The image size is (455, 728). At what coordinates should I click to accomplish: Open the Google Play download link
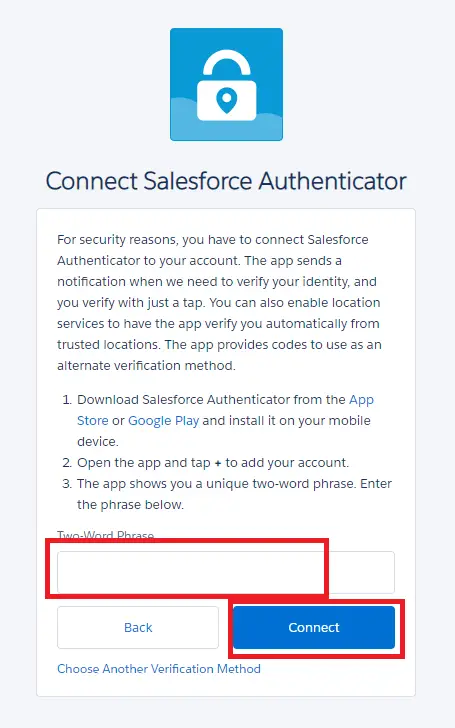163,421
